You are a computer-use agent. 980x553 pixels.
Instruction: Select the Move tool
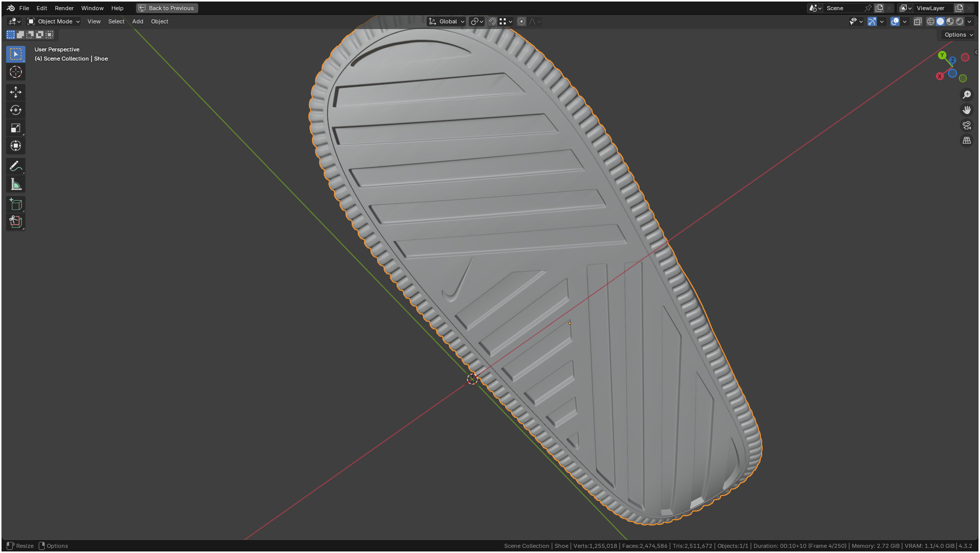(x=16, y=92)
